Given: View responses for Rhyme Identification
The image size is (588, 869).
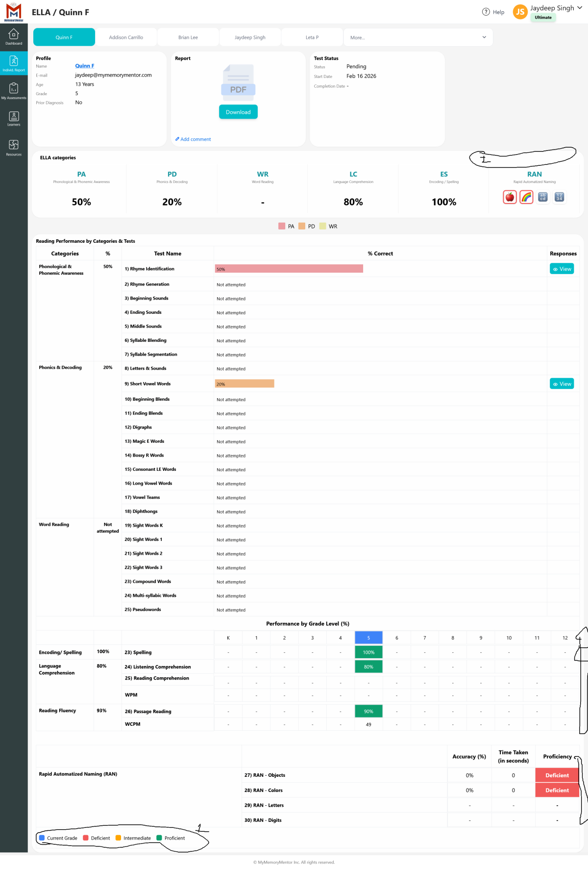Looking at the screenshot, I should [562, 269].
